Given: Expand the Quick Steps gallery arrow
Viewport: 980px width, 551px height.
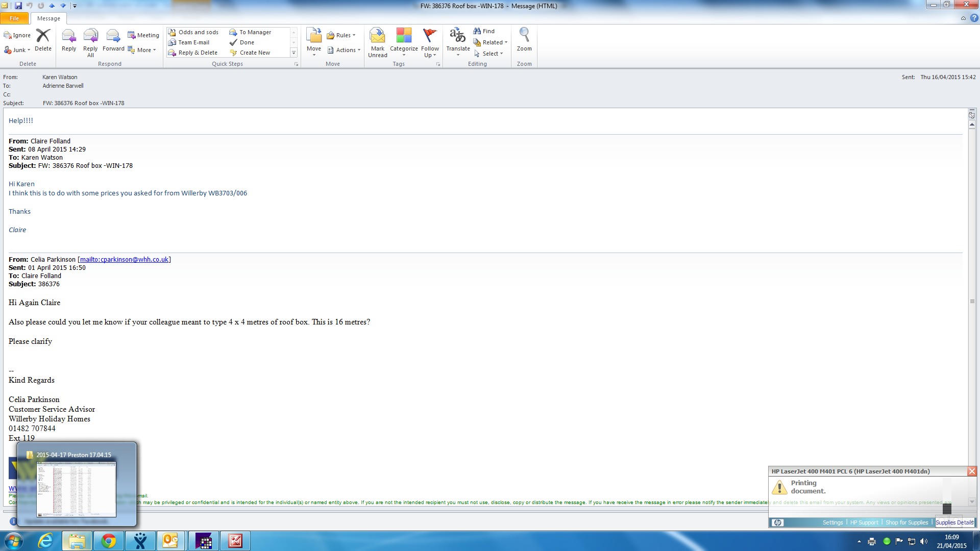Looking at the screenshot, I should [293, 53].
